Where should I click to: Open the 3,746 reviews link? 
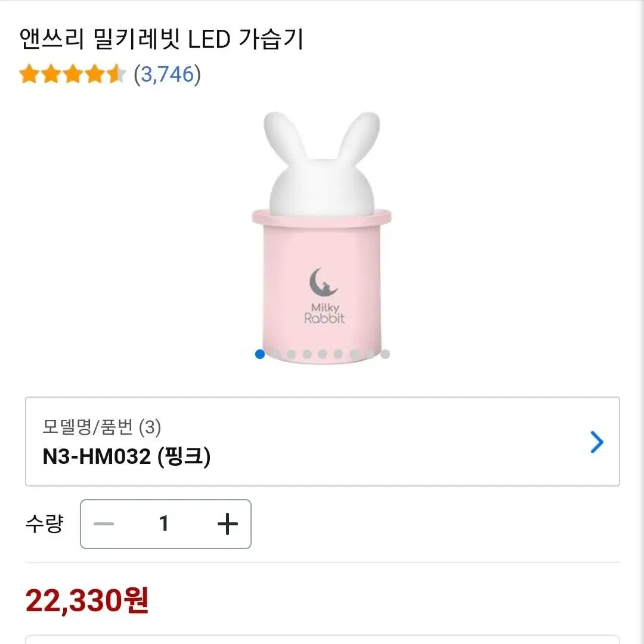[x=167, y=75]
